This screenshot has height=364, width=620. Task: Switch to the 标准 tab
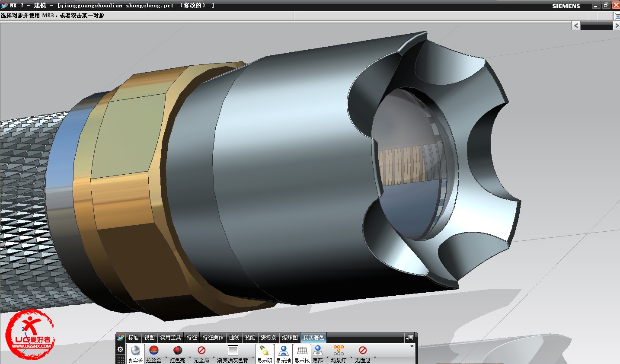[x=134, y=338]
